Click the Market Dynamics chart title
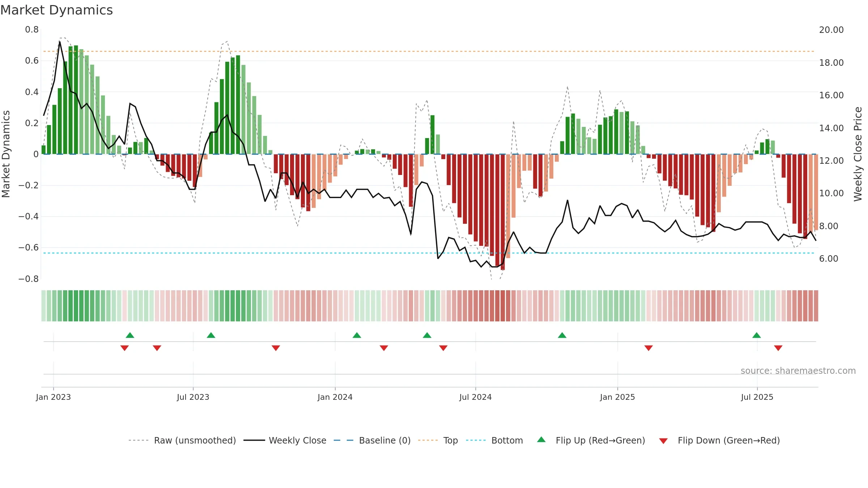Image resolution: width=868 pixels, height=488 pixels. pos(56,10)
